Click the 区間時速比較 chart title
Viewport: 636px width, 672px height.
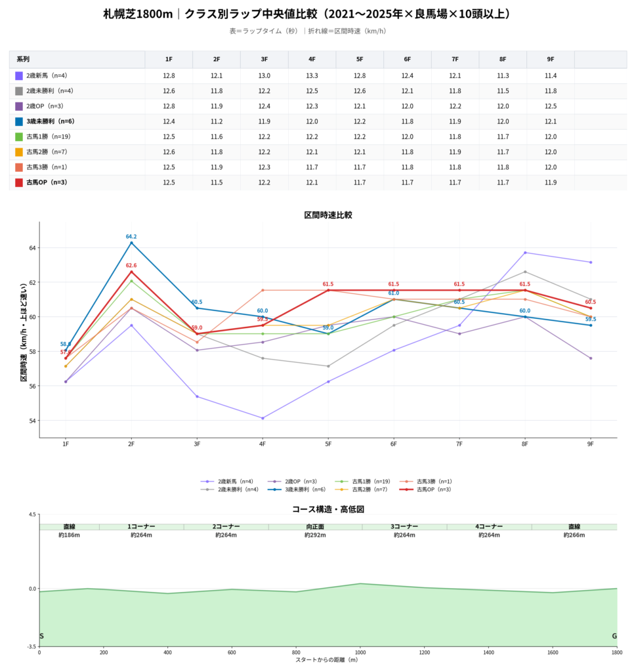328,215
